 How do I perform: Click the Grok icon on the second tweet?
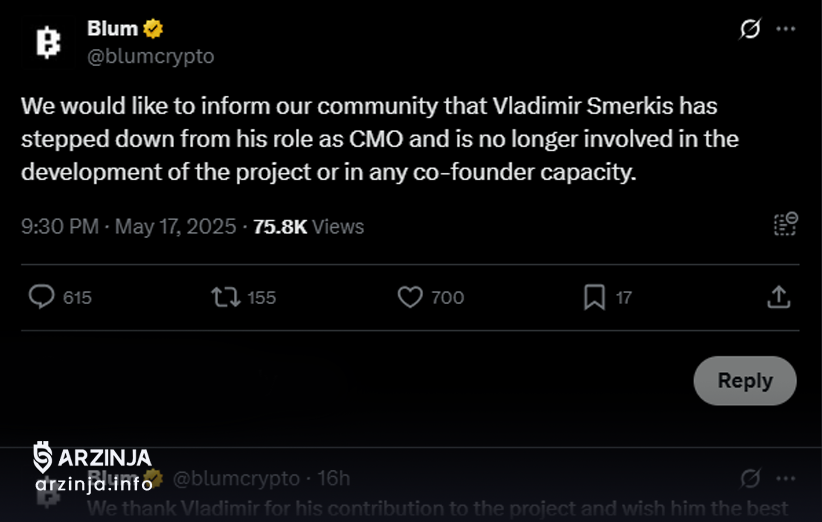coord(750,478)
